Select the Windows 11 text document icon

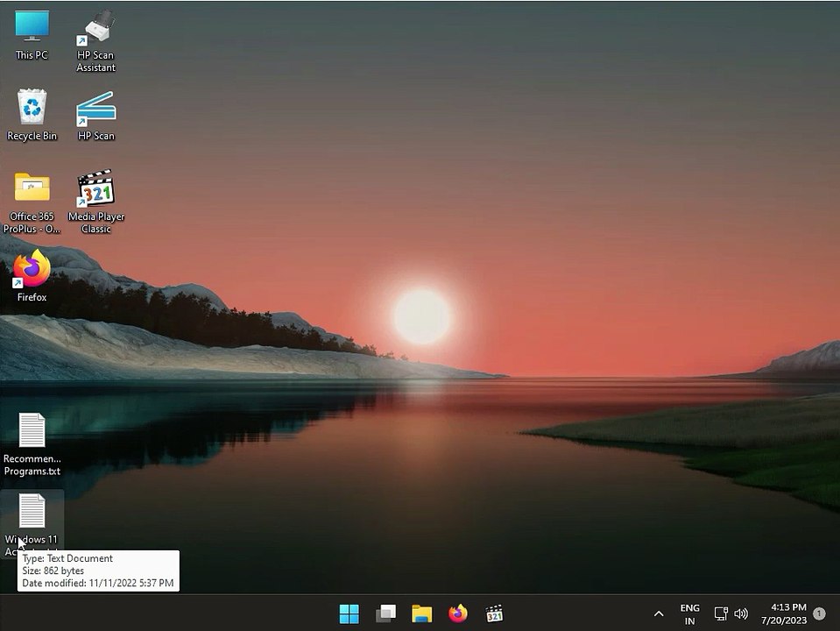tap(32, 511)
